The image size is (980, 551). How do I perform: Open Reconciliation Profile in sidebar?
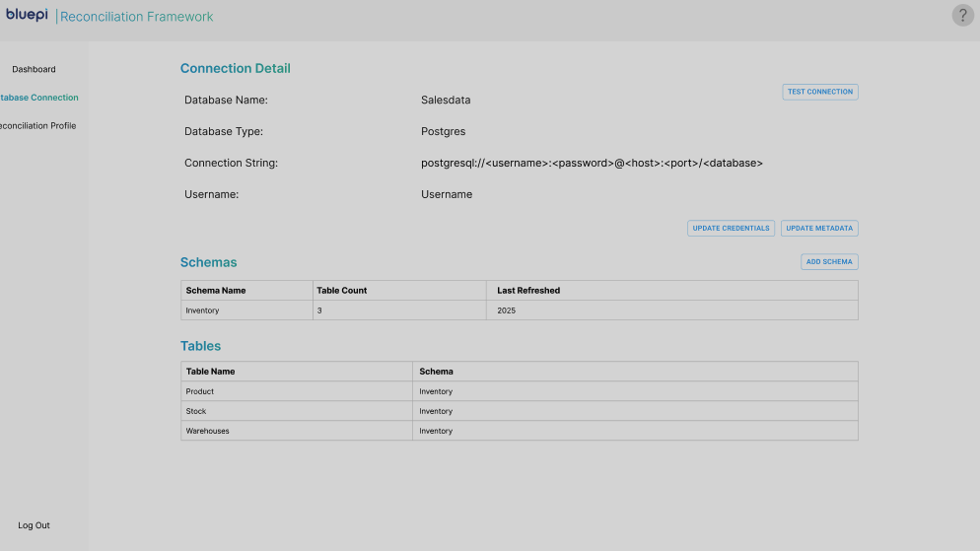click(x=37, y=125)
